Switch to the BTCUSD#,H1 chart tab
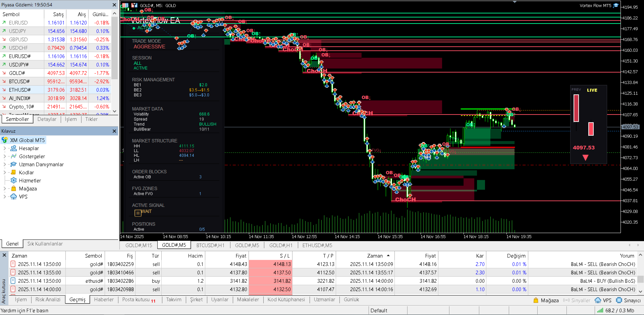644x315 pixels. 210,245
